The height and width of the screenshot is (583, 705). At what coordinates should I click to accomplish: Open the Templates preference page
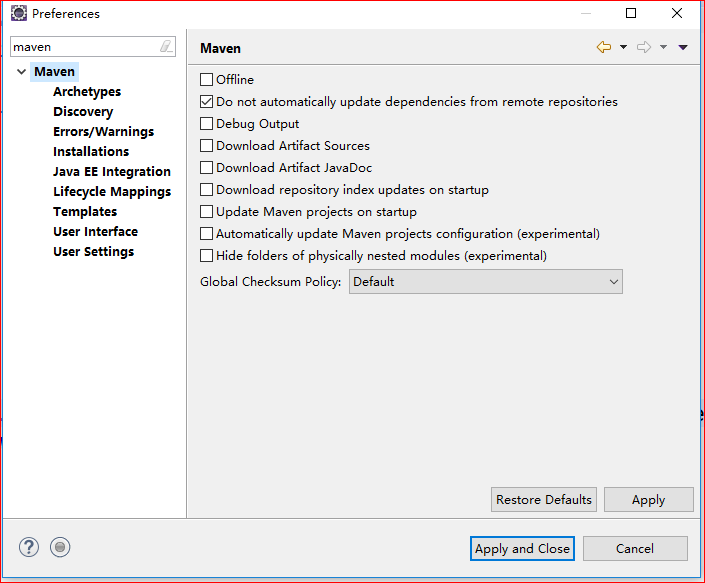pyautogui.click(x=85, y=212)
